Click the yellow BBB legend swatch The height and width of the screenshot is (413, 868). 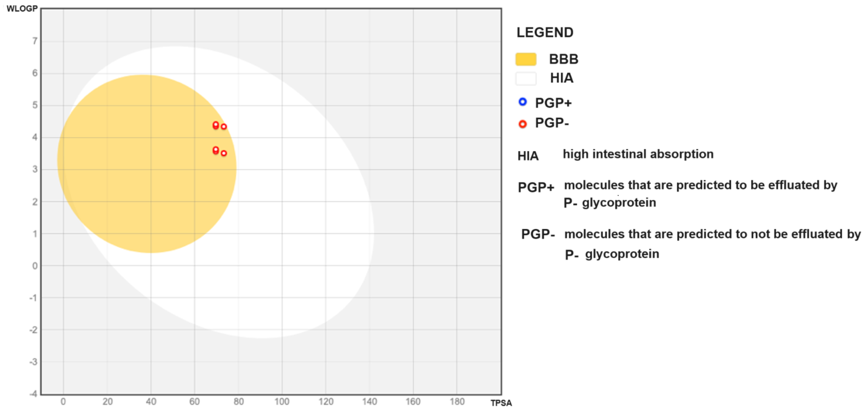tap(526, 59)
